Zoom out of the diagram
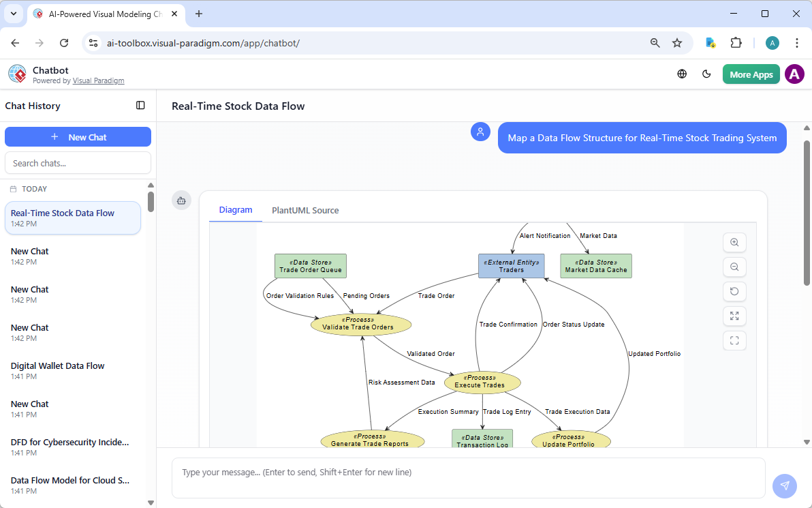The width and height of the screenshot is (812, 508). click(x=734, y=267)
